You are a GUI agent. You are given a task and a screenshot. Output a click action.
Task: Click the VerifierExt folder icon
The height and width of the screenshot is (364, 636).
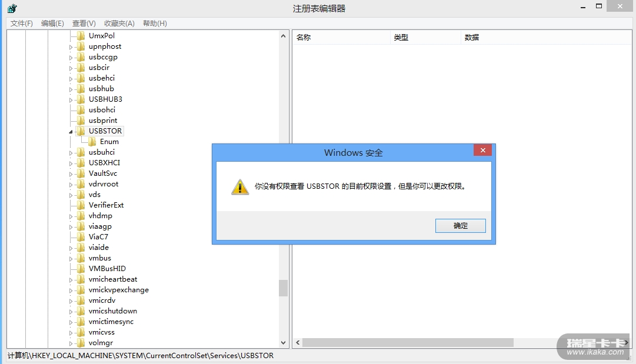pyautogui.click(x=81, y=205)
